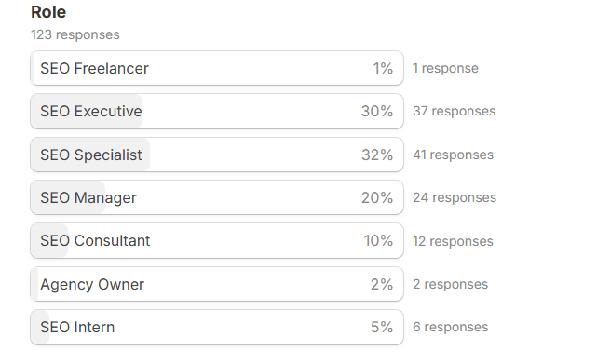597x364 pixels.
Task: Choose the Agency Owner result row
Action: click(217, 284)
